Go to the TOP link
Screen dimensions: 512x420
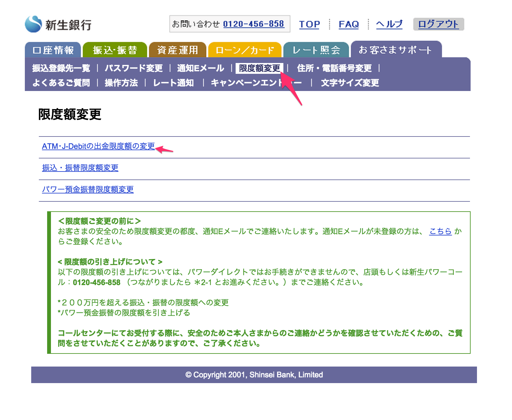coord(309,24)
